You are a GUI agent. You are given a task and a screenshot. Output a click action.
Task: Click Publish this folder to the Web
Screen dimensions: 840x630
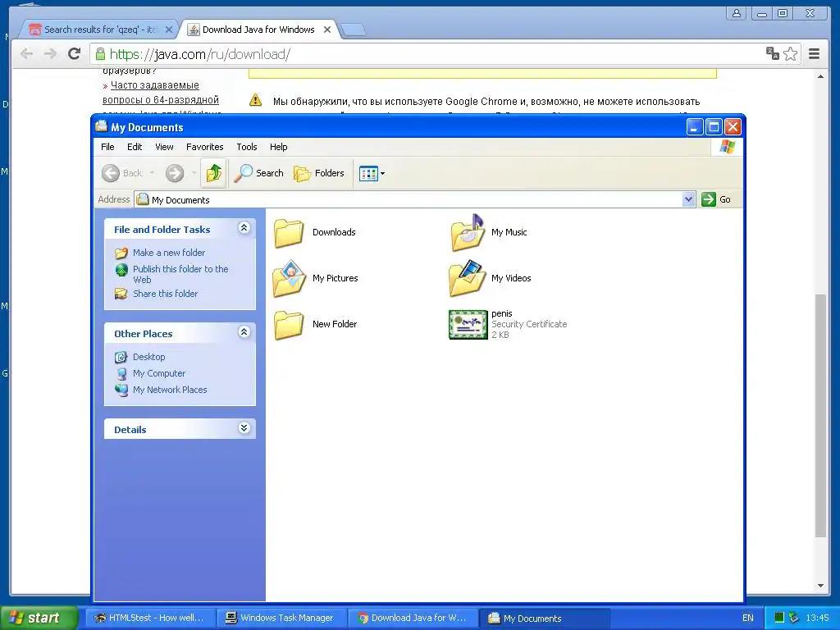pos(180,274)
